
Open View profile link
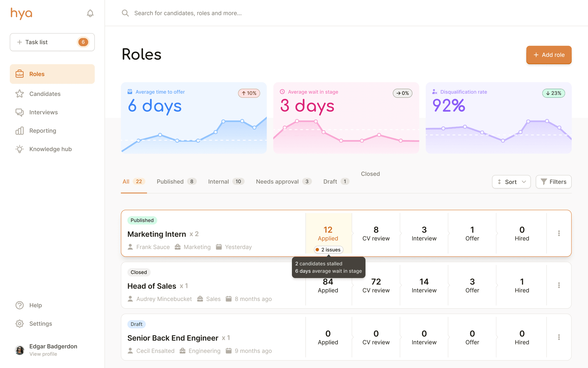point(43,354)
